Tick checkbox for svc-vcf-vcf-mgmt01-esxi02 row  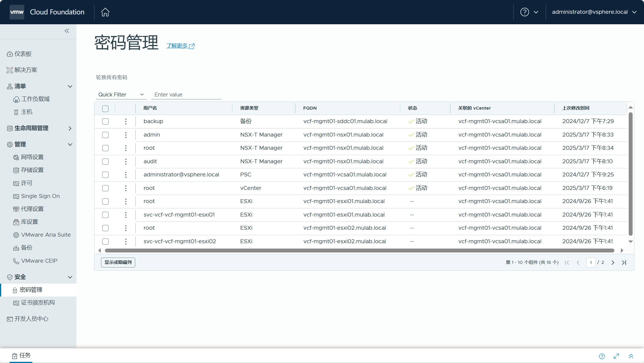click(105, 241)
